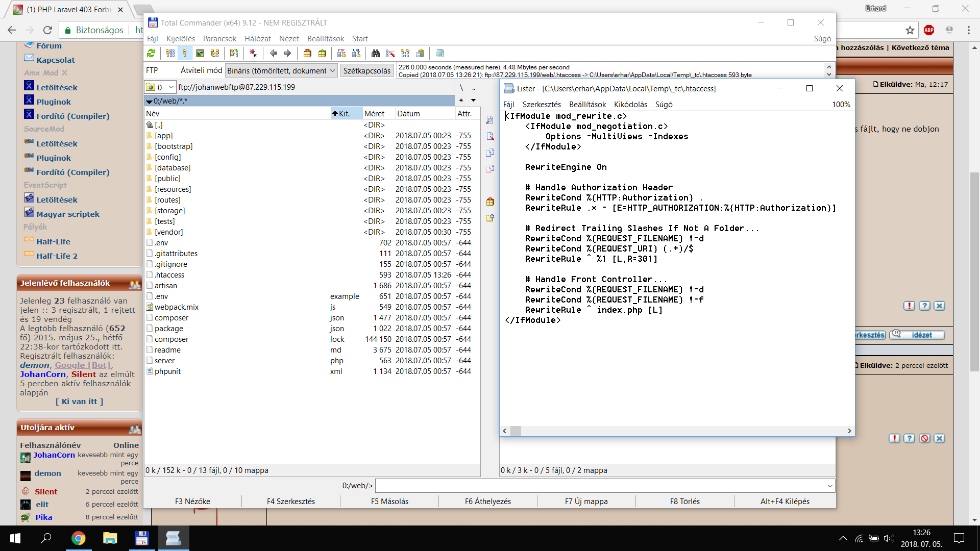980x551 pixels.
Task: Expand the command line history dropdown
Action: pos(830,486)
